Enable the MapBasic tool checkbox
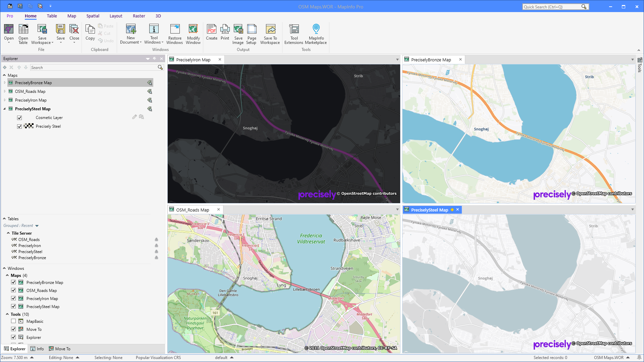The width and height of the screenshot is (644, 362). (13, 321)
